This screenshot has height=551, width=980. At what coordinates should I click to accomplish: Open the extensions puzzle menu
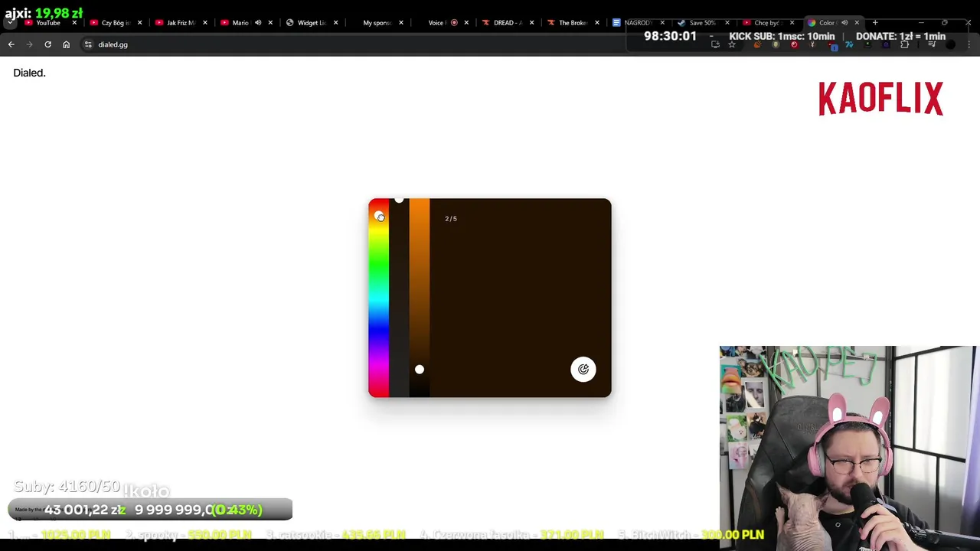[904, 44]
